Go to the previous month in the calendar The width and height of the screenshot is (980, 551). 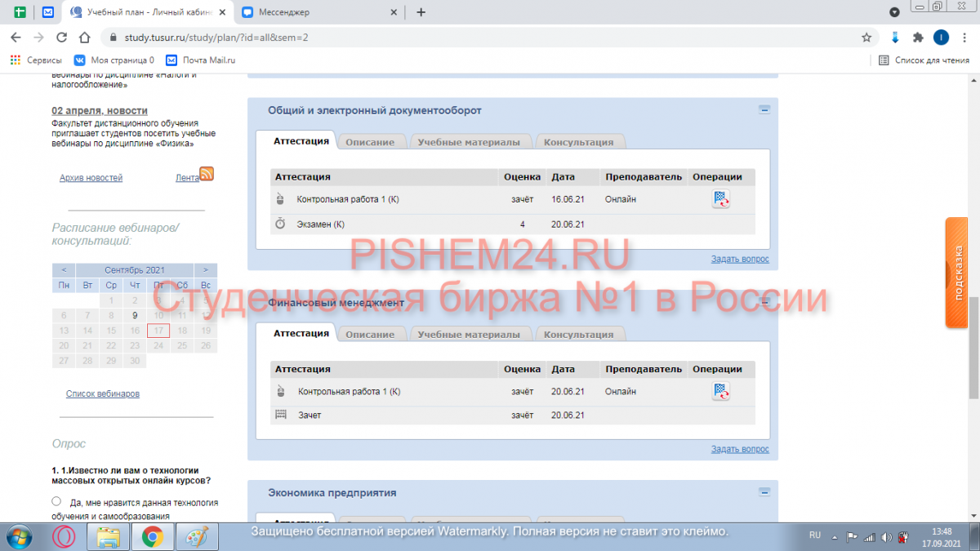click(64, 269)
